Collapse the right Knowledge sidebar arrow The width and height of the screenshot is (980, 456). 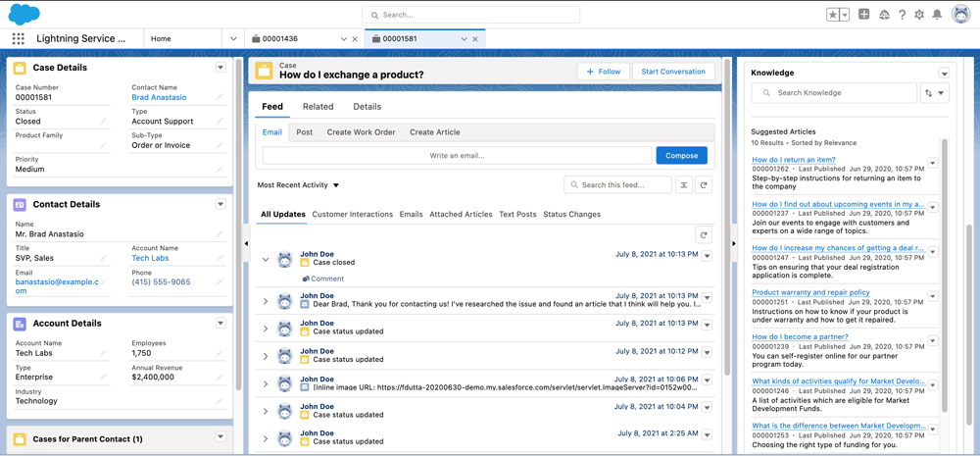(734, 243)
